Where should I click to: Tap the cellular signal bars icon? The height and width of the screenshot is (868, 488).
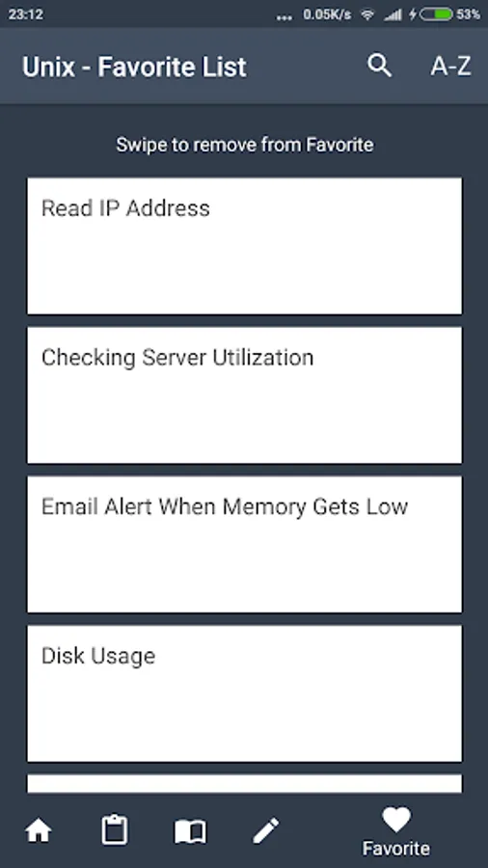coord(393,14)
